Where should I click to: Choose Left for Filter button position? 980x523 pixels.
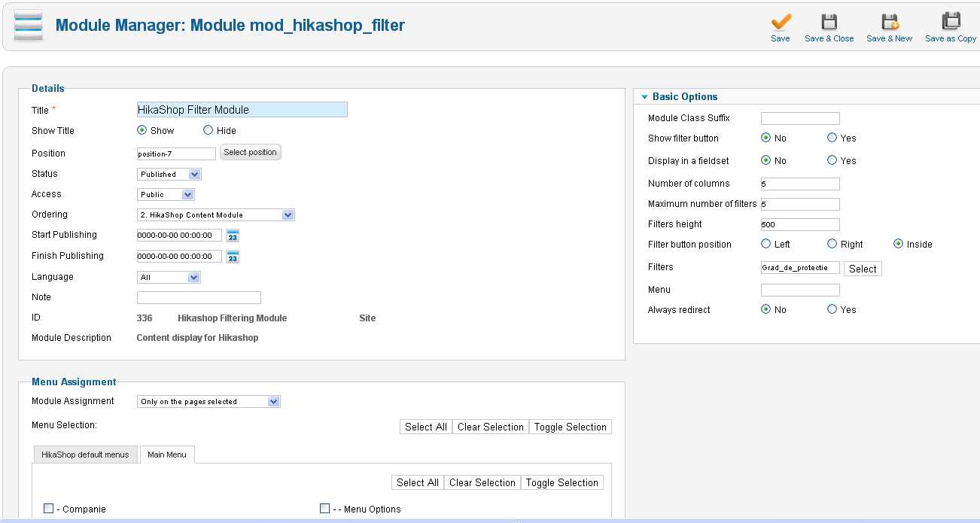766,244
